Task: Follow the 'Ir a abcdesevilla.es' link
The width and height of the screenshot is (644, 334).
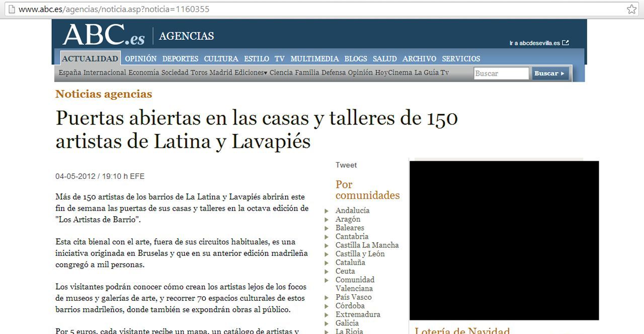Action: point(534,43)
